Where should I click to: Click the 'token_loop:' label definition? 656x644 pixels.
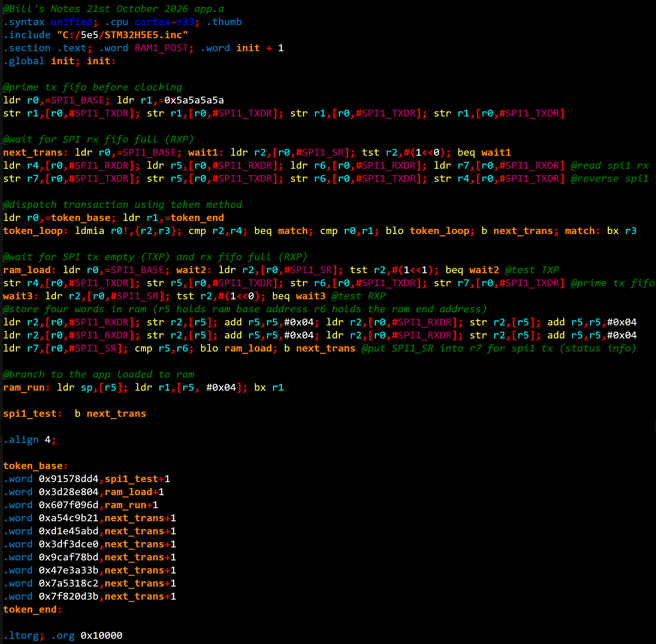[x=36, y=231]
